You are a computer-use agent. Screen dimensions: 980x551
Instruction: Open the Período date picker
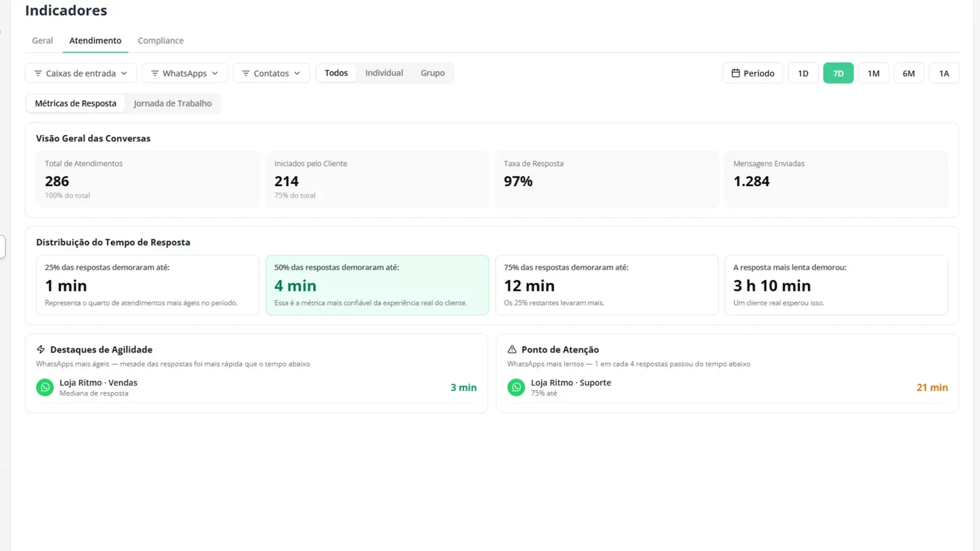(753, 73)
